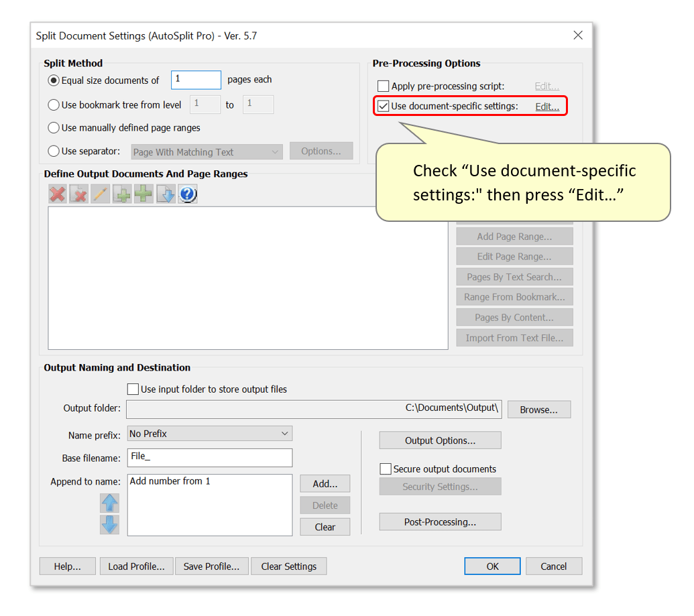Select 'Add number from 1' list entry
Viewport: 694px width, 616px height.
[x=170, y=481]
